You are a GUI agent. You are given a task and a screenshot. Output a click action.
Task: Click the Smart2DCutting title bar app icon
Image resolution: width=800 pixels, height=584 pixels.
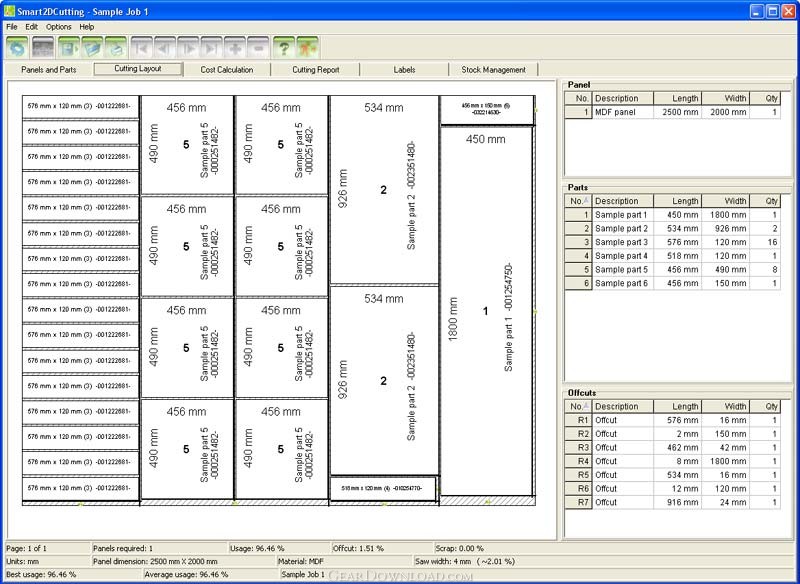(x=9, y=11)
